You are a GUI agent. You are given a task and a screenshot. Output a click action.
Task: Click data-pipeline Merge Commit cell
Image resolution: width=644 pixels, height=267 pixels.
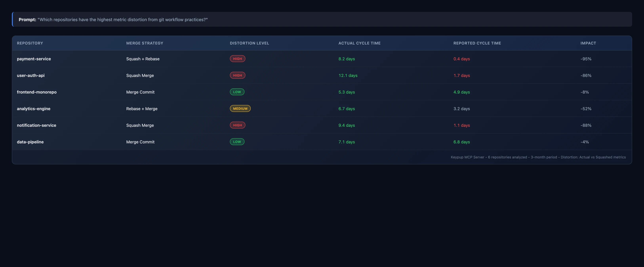click(x=140, y=142)
